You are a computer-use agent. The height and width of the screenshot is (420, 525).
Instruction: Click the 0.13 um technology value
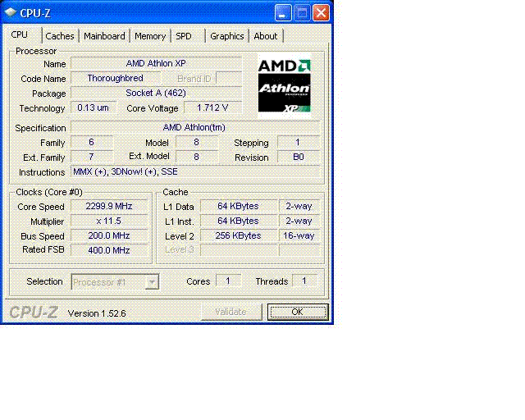point(93,107)
